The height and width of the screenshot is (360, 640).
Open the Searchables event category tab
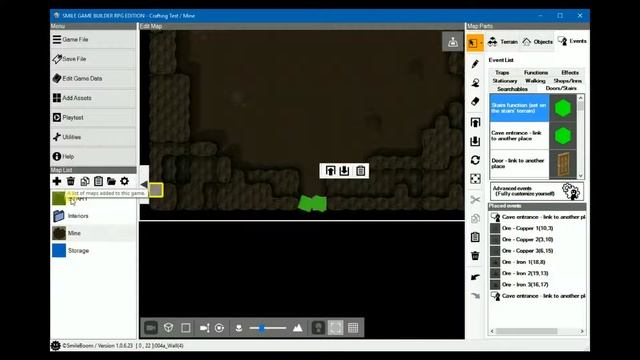pos(512,89)
